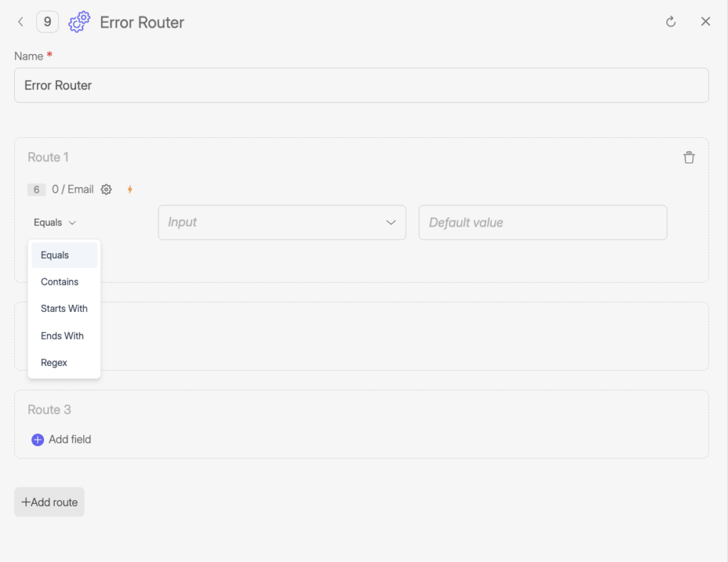728x562 pixels.
Task: Select "Starts With" in the dropdown
Action: [64, 308]
